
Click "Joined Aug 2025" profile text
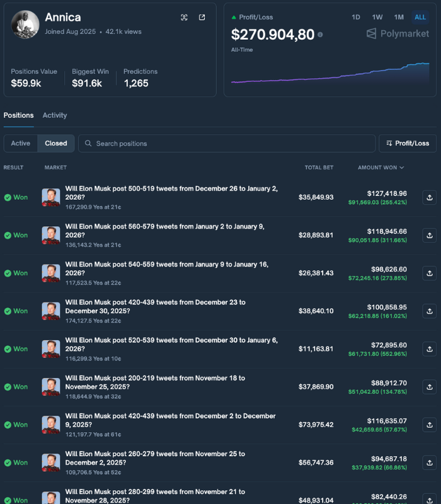coord(70,32)
